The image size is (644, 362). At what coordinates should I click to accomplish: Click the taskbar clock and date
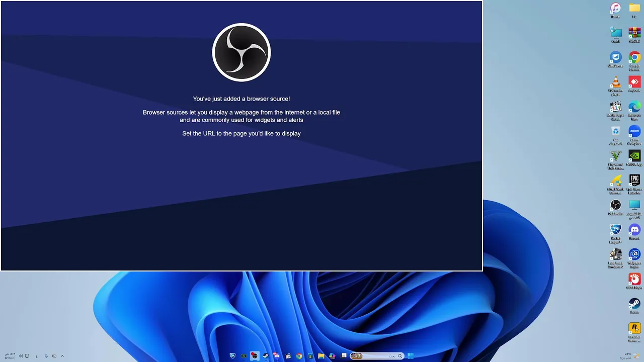pos(10,356)
